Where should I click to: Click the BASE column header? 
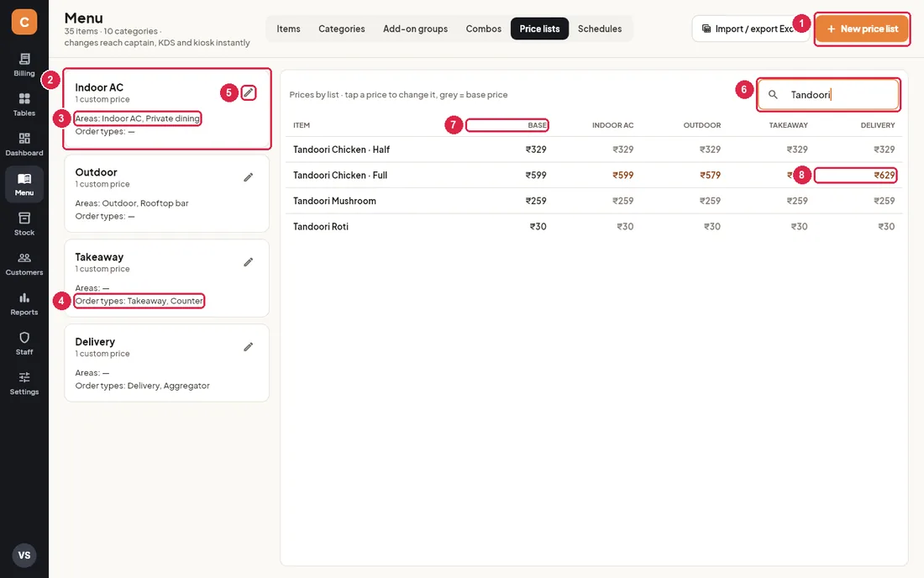(537, 125)
